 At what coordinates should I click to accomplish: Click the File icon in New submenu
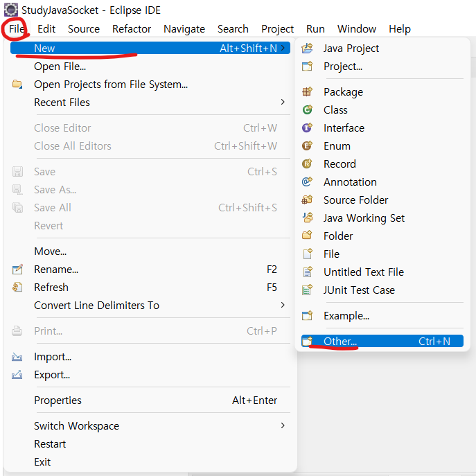coord(307,254)
